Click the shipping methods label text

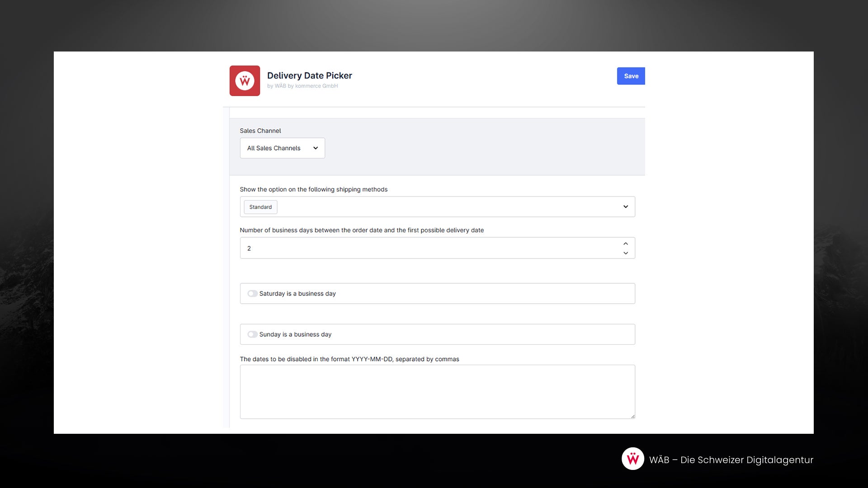(x=313, y=189)
